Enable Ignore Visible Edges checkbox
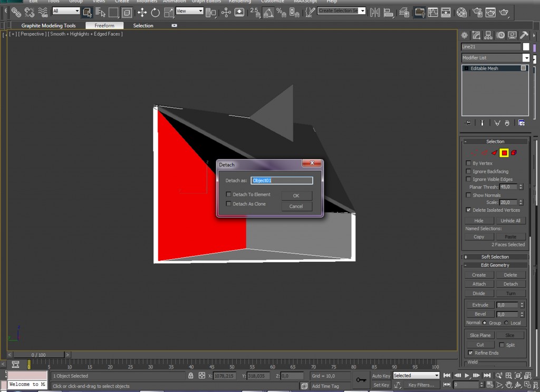The image size is (540, 392). (x=468, y=179)
